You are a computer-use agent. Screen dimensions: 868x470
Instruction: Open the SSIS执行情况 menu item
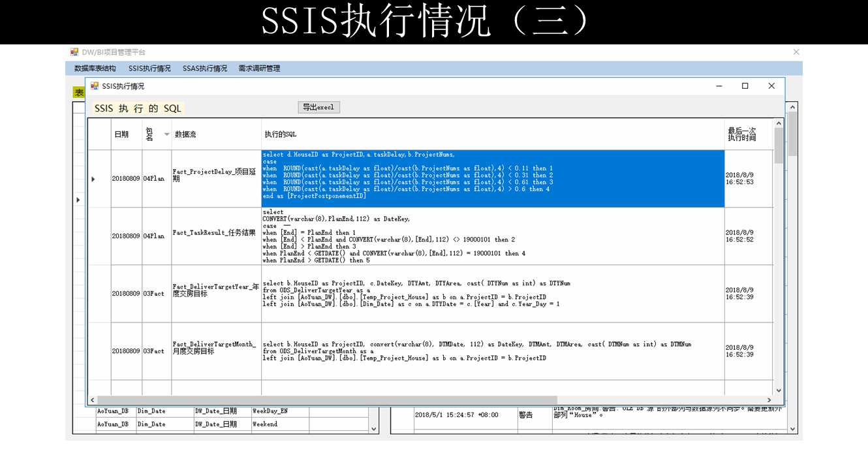(x=149, y=68)
